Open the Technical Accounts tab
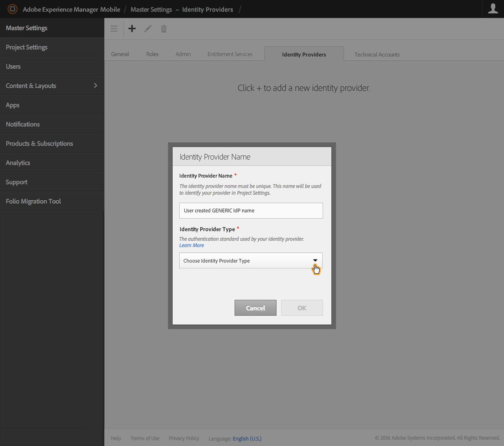Screen dimensions: 504x446 pyautogui.click(x=377, y=55)
